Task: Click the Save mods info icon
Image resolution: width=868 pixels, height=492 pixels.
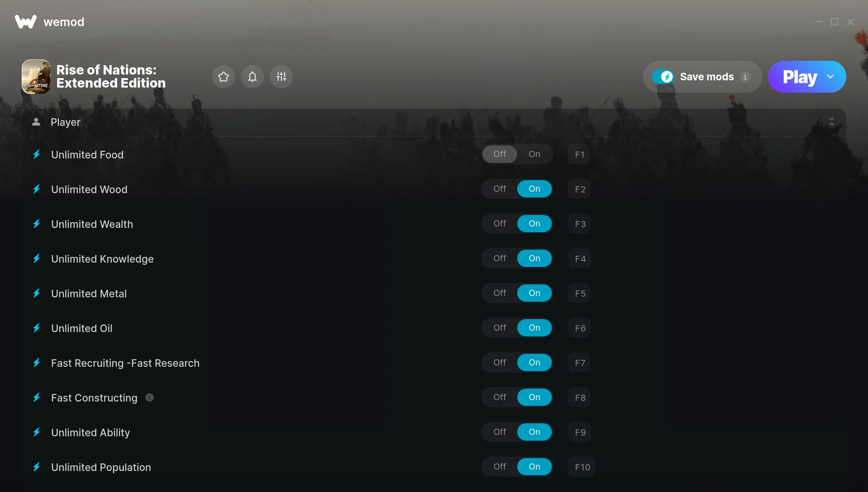Action: point(745,77)
